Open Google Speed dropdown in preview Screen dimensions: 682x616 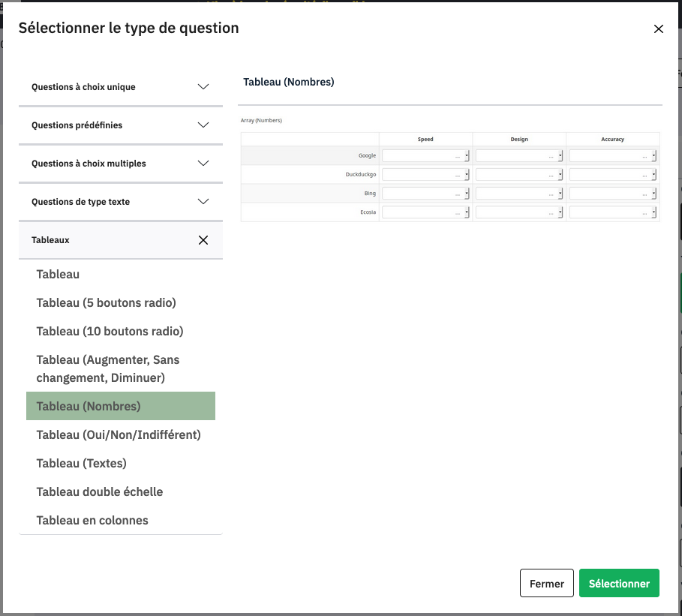point(425,156)
